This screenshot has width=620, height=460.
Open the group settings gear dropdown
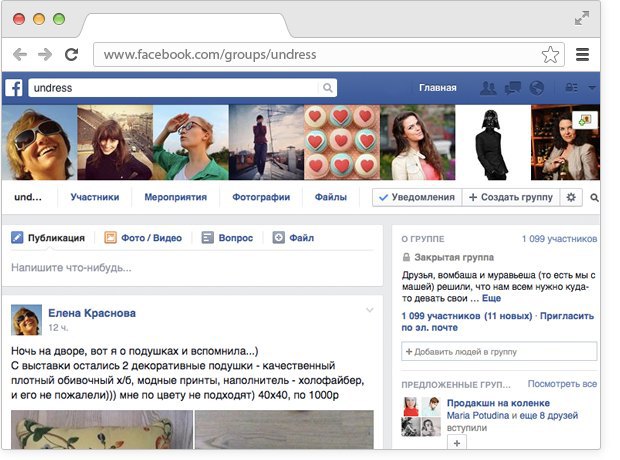click(x=572, y=198)
